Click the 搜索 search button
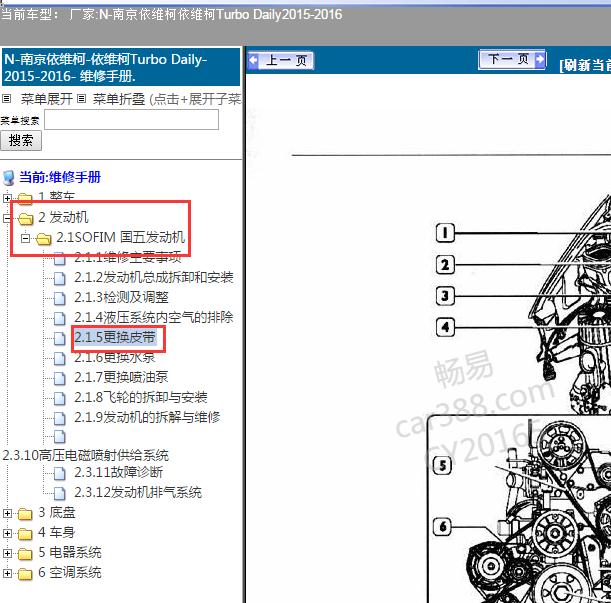The width and height of the screenshot is (611, 603). click(21, 141)
